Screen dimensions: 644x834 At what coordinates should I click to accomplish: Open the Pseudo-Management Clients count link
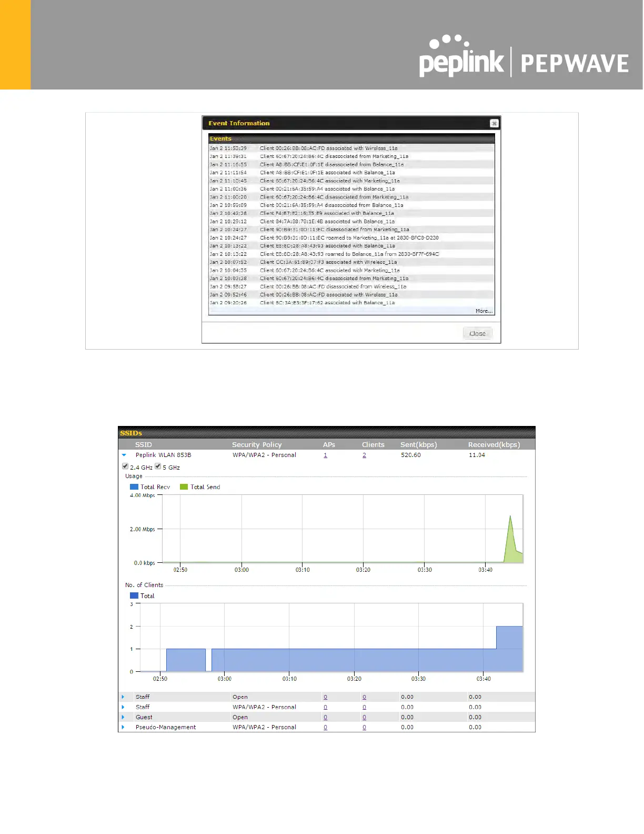364,727
